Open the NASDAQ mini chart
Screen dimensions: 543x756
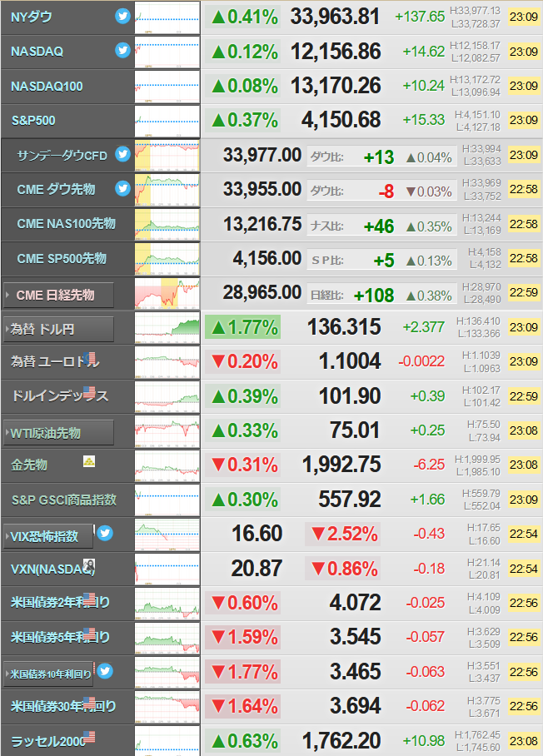point(167,52)
